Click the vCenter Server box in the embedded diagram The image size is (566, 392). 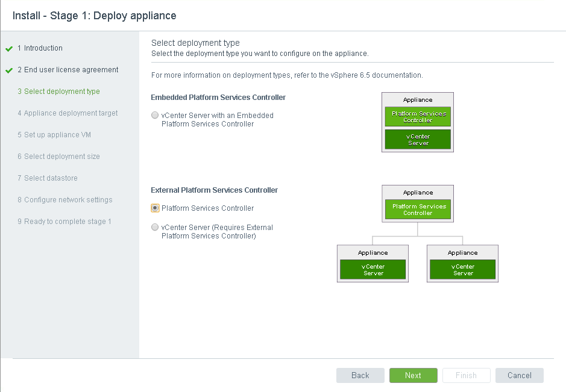click(418, 140)
